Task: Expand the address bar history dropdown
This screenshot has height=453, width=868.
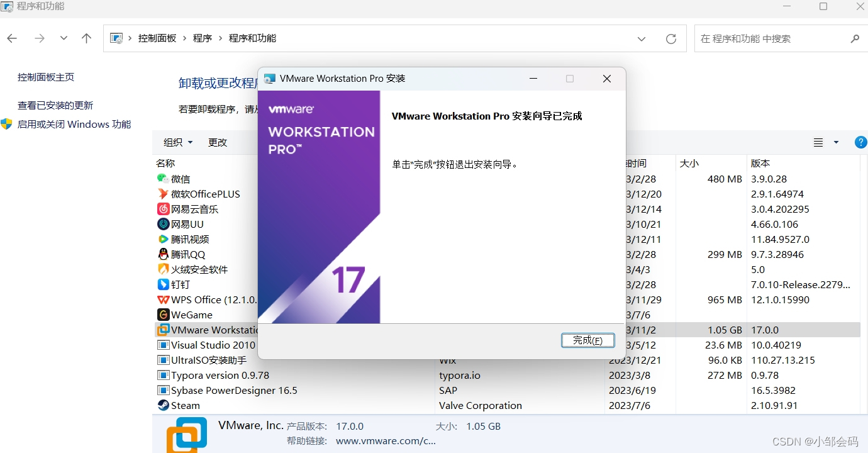Action: [x=642, y=38]
